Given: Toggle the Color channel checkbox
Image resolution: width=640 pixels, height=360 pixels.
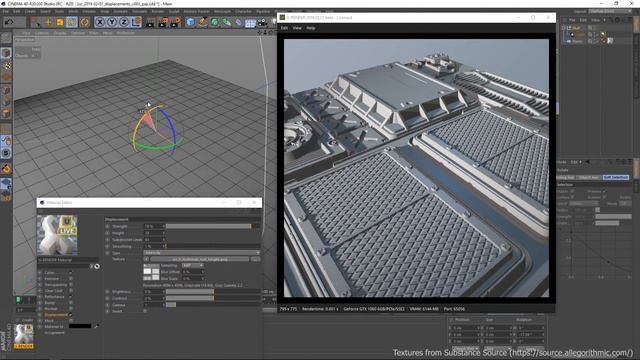Looking at the screenshot, I should [x=71, y=273].
